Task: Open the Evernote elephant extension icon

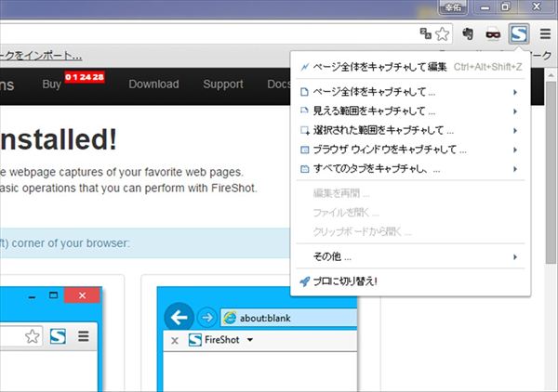Action: (468, 34)
